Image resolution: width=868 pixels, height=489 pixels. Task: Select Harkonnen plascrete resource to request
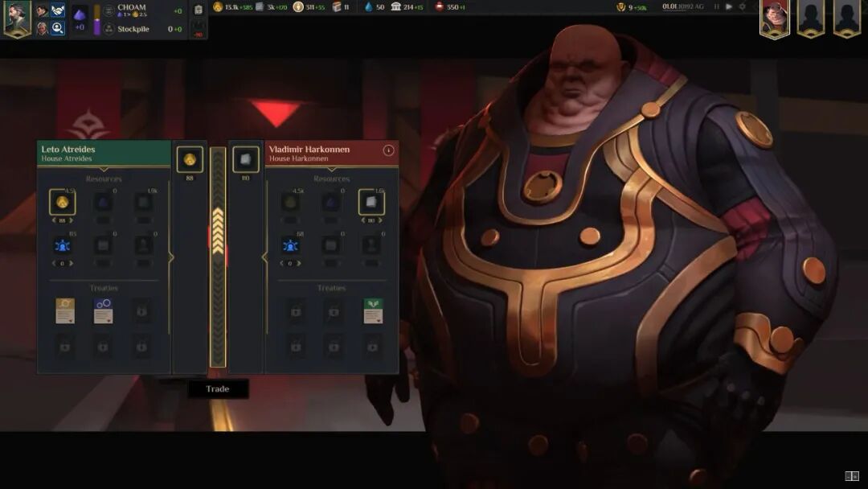click(371, 202)
